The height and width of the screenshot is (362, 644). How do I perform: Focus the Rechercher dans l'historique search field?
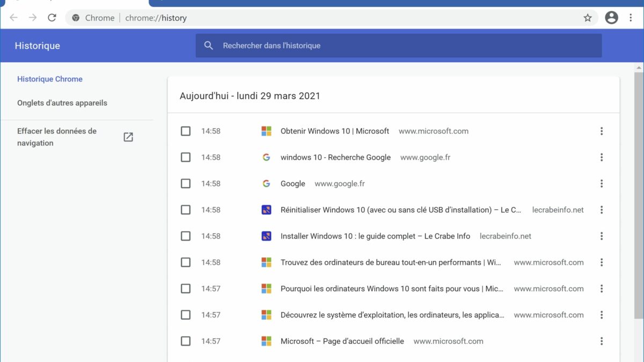408,46
